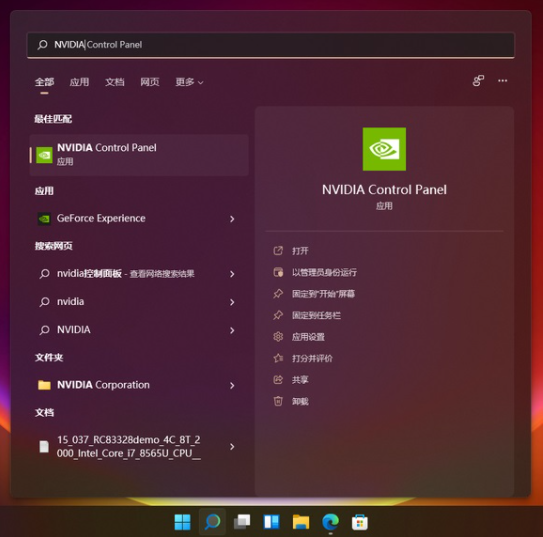Expand the nvidia控制面板 web search chevron
Image resolution: width=543 pixels, height=537 pixels.
point(232,274)
